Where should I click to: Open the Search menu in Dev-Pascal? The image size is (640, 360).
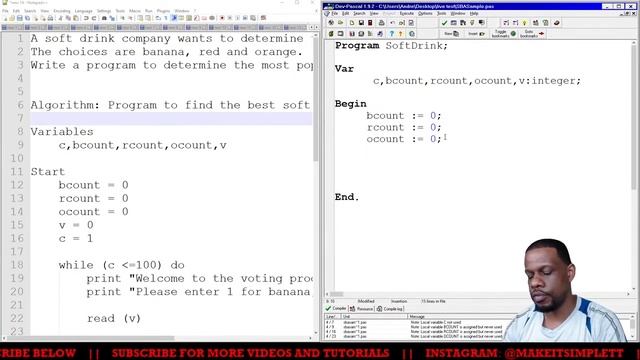359,13
